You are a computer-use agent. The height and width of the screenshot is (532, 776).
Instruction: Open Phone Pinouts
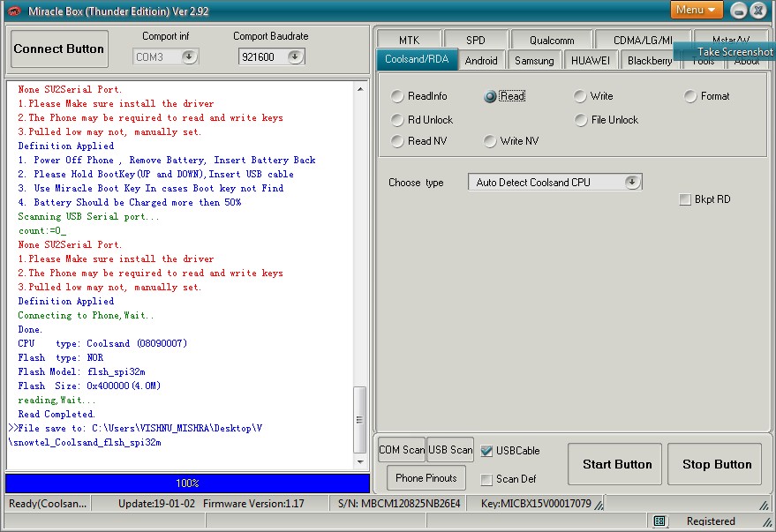tap(426, 478)
